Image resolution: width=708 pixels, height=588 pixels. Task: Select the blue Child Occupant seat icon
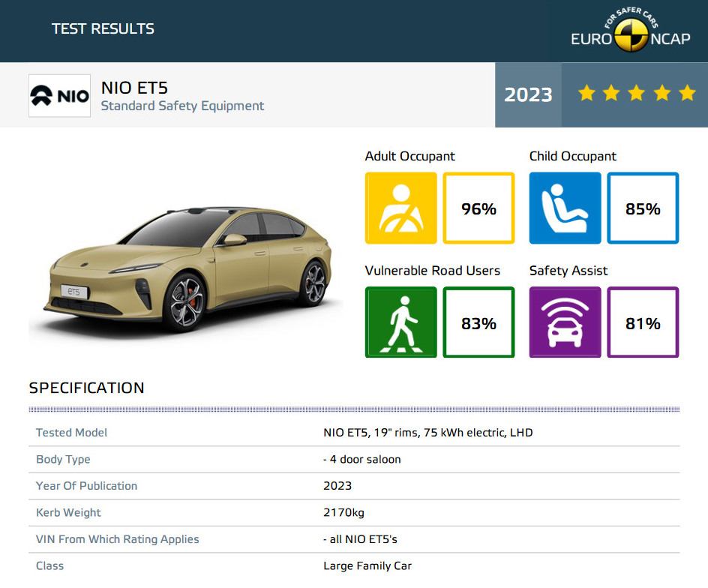point(565,208)
